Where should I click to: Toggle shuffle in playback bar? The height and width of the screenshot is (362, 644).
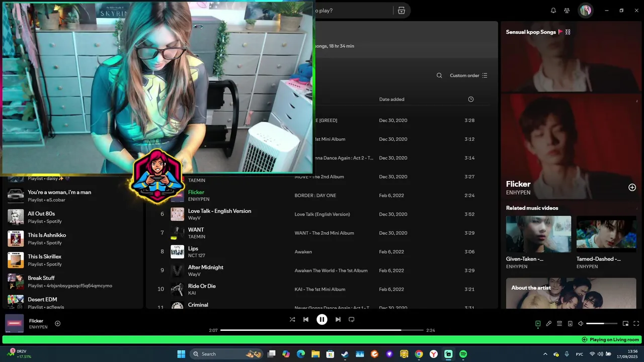coord(292,319)
